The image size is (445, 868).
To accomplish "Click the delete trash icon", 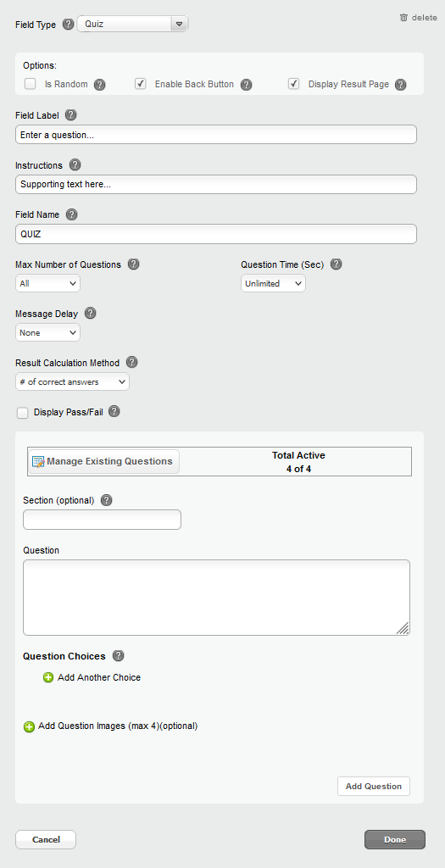I will [403, 18].
